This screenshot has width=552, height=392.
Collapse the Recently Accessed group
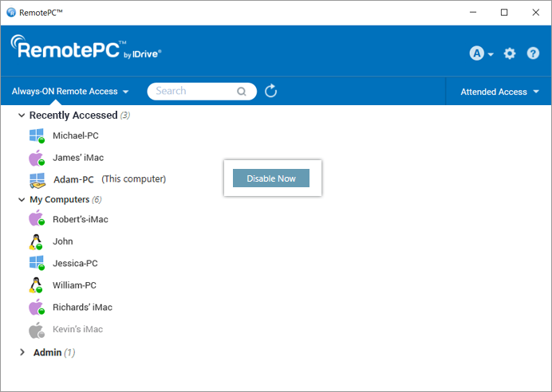(x=22, y=115)
